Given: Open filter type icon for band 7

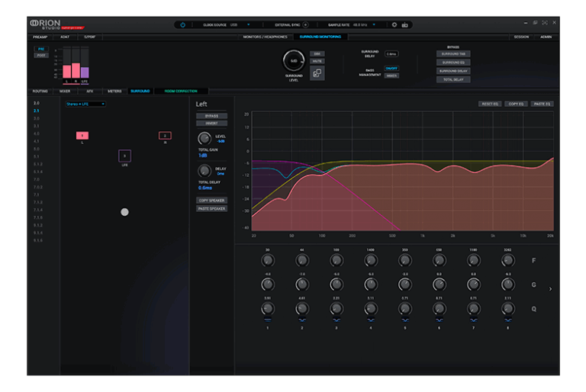Looking at the screenshot, I should click(x=474, y=320).
